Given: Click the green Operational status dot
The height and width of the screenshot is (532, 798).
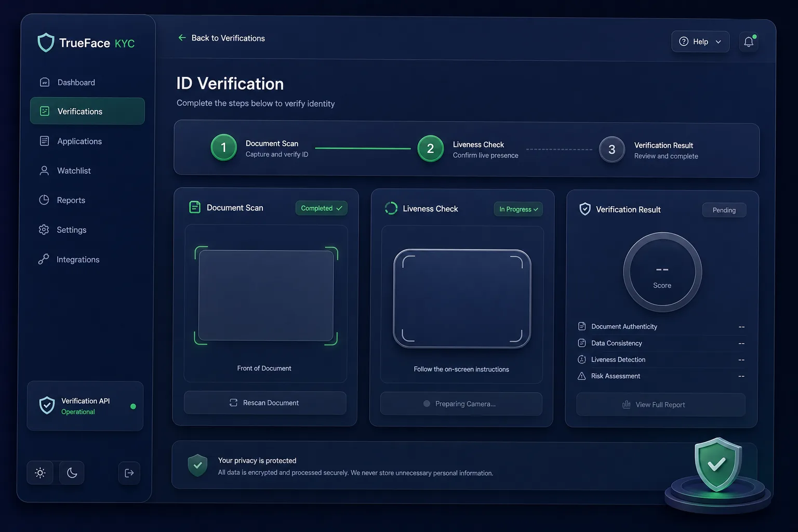Looking at the screenshot, I should [133, 406].
